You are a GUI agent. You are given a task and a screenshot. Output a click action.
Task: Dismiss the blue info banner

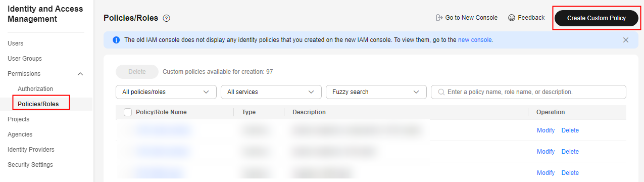pyautogui.click(x=626, y=40)
